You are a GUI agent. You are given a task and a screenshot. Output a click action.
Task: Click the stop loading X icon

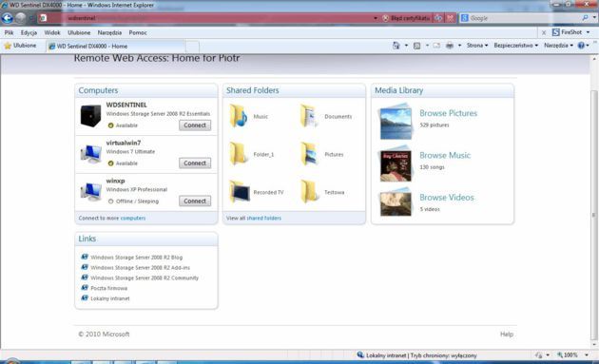coord(451,18)
